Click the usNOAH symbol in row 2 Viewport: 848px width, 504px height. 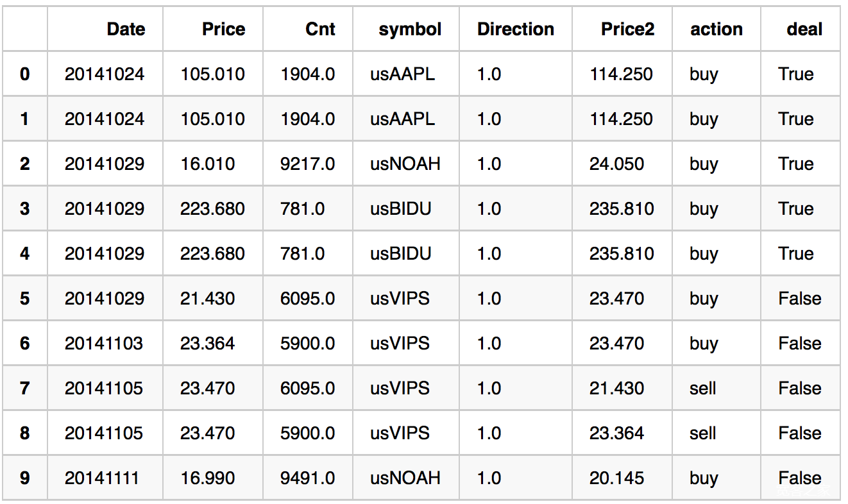(405, 164)
